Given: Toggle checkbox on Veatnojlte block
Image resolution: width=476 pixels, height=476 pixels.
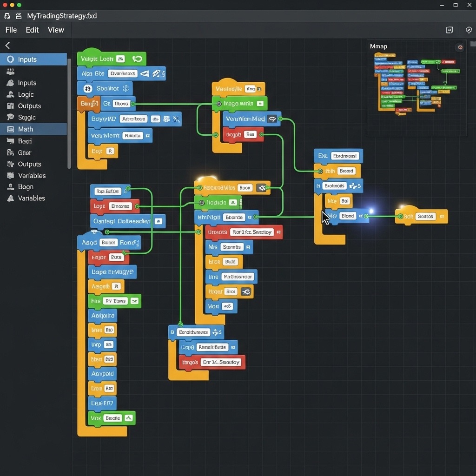Looking at the screenshot, I should click(x=258, y=89).
